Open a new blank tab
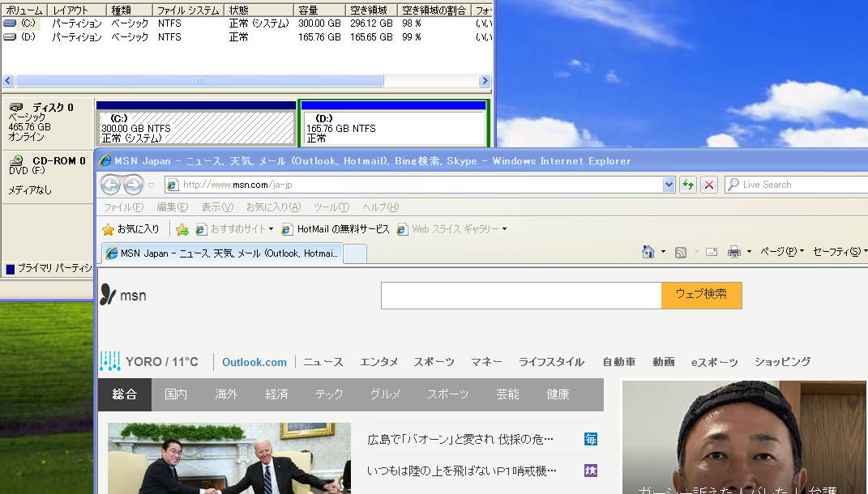Screen dimensions: 868x494 [355, 254]
